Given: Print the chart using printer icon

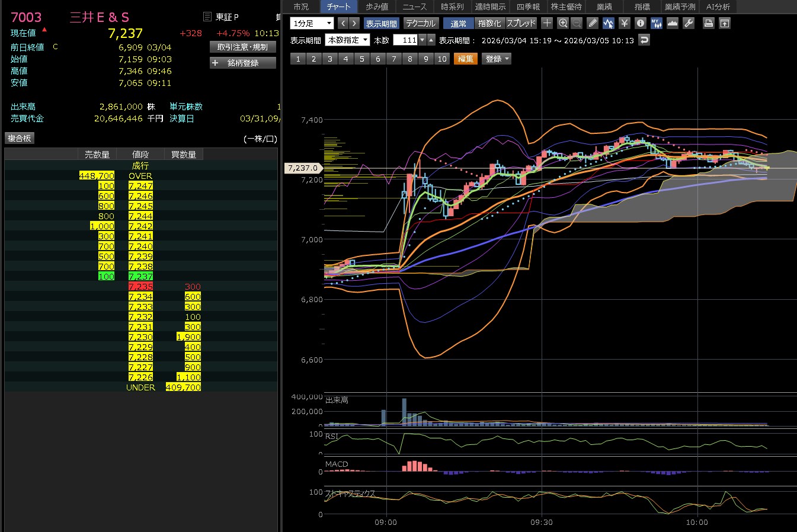Looking at the screenshot, I should 708,23.
